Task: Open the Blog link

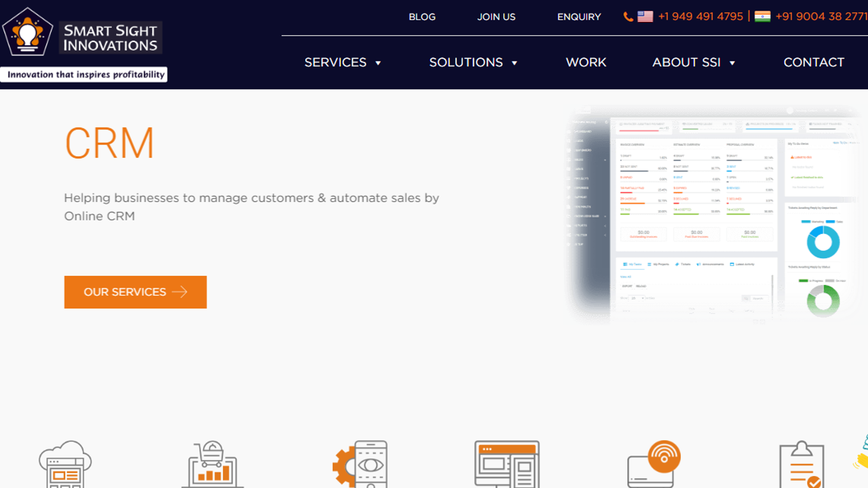Action: tap(422, 17)
